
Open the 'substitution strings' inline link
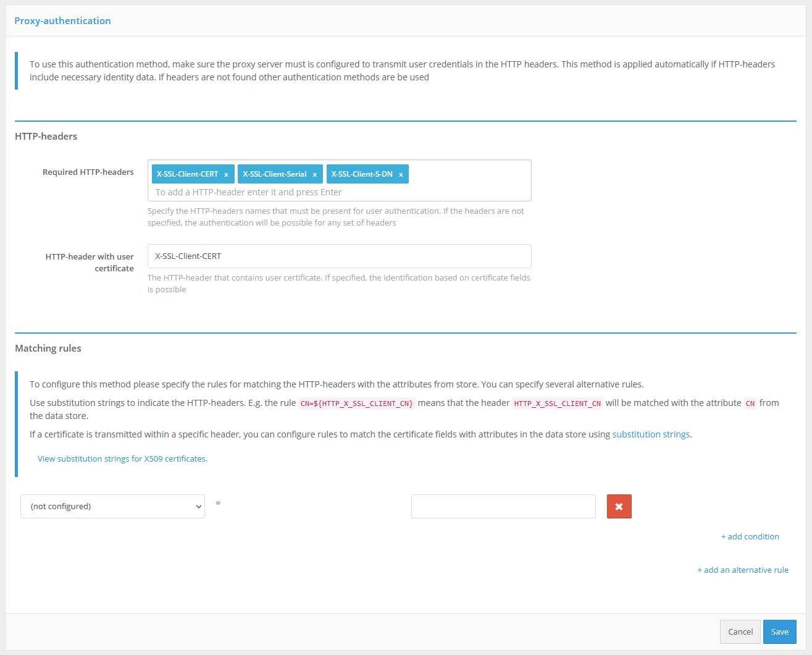click(x=651, y=434)
